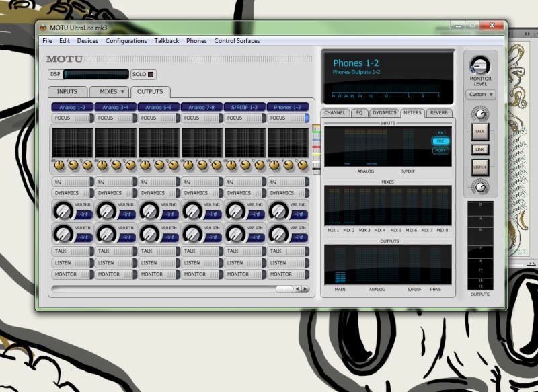Open the Custom monitor preset dropdown

pyautogui.click(x=480, y=95)
